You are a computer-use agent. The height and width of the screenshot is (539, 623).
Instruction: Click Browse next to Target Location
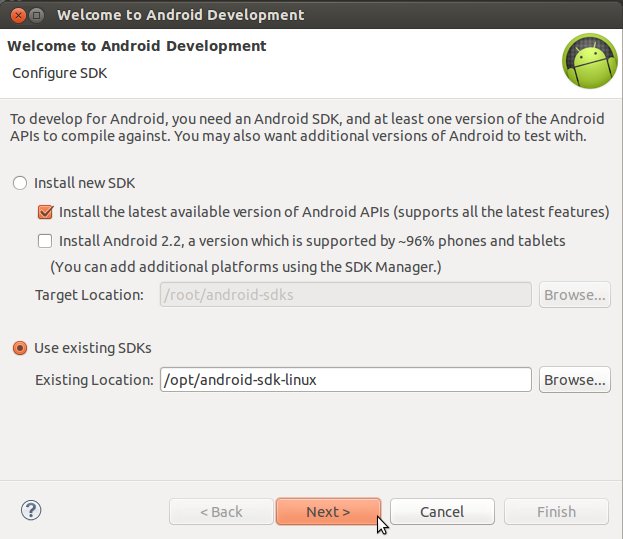[575, 295]
